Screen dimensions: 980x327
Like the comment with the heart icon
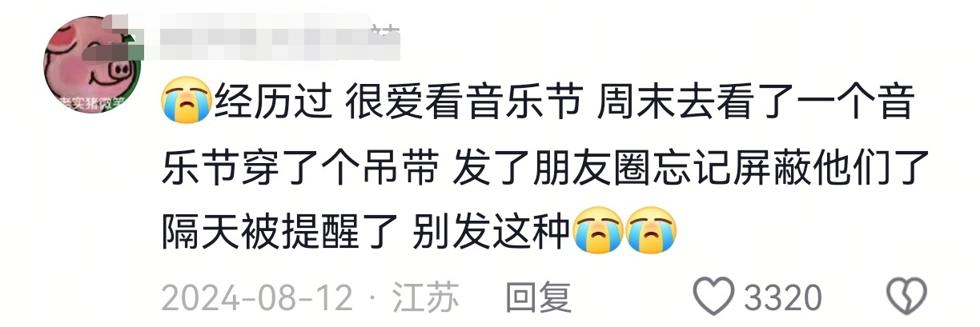click(x=716, y=297)
